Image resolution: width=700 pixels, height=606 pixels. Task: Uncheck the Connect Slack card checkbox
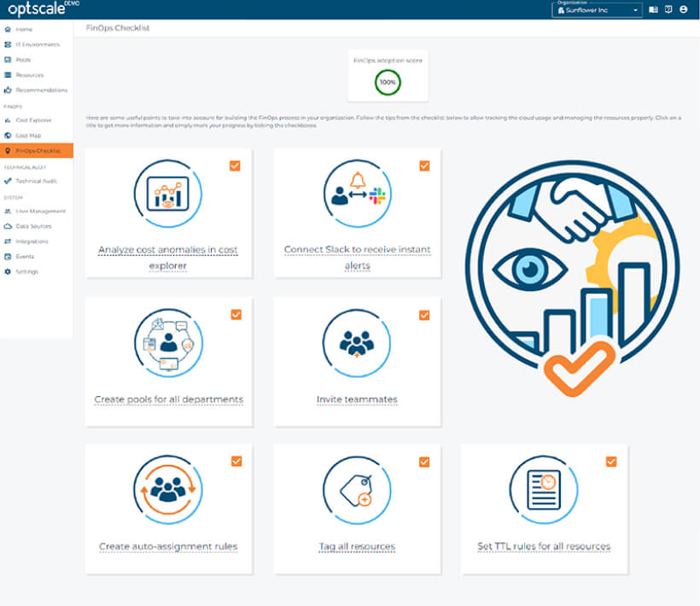424,166
